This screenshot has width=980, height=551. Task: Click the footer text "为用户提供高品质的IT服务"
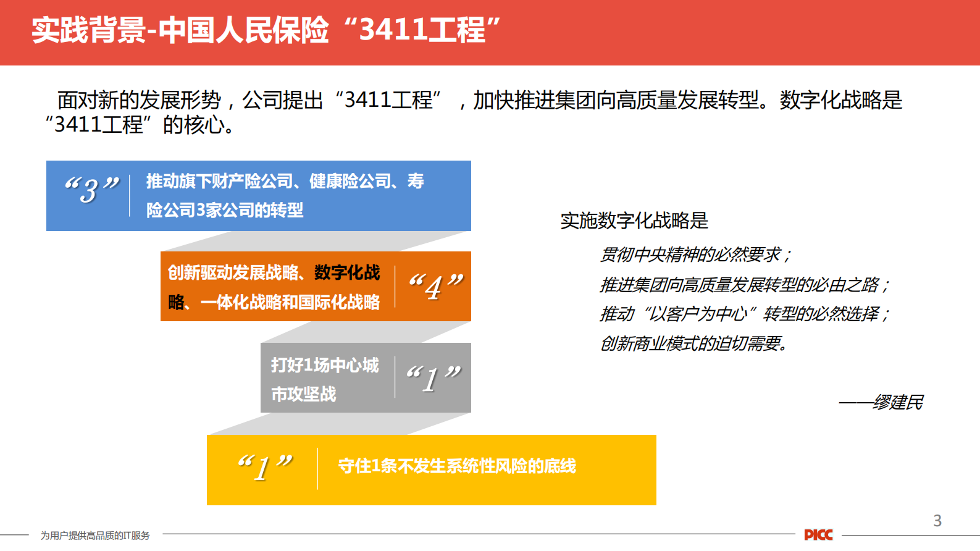tap(95, 536)
